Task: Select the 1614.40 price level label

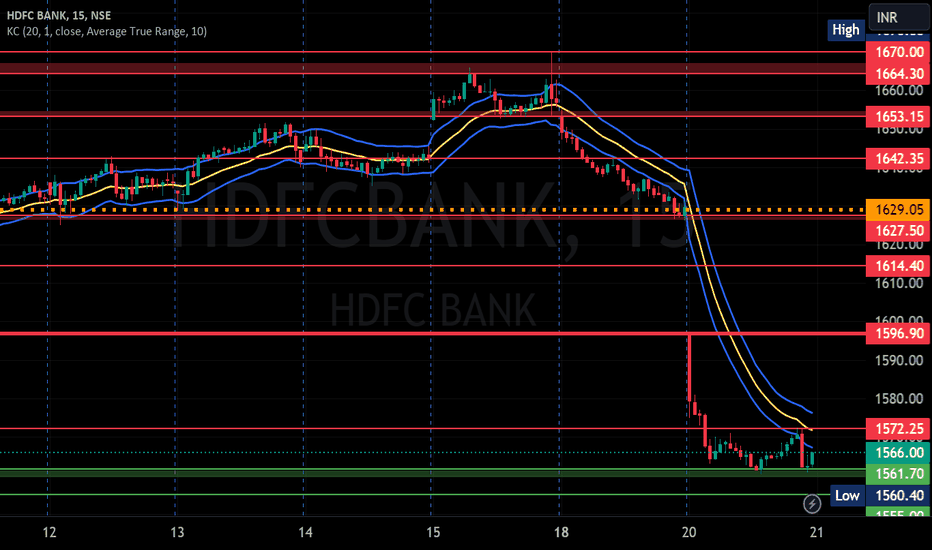Action: 899,266
